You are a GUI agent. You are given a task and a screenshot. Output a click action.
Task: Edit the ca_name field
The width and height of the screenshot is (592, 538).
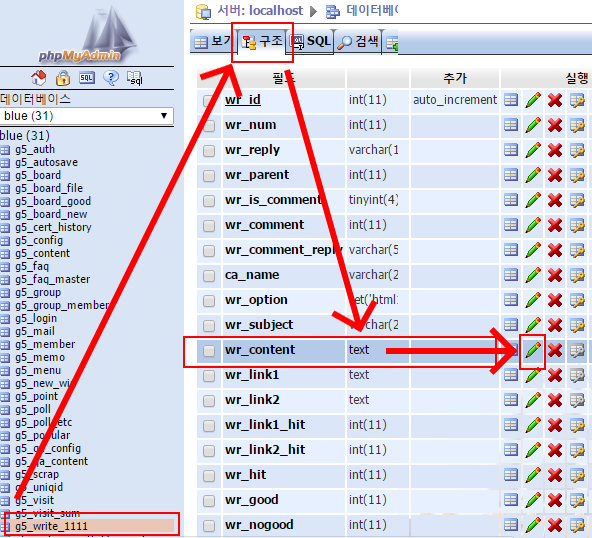click(x=532, y=275)
